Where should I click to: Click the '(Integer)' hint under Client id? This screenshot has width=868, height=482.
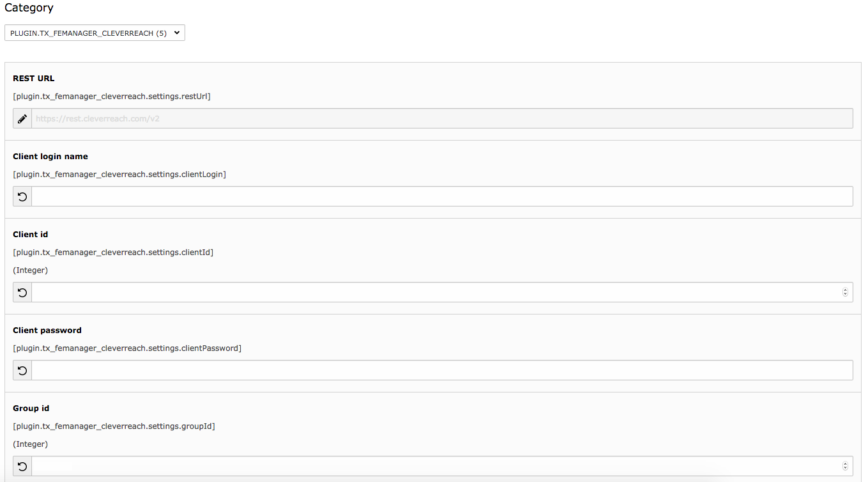tap(30, 270)
